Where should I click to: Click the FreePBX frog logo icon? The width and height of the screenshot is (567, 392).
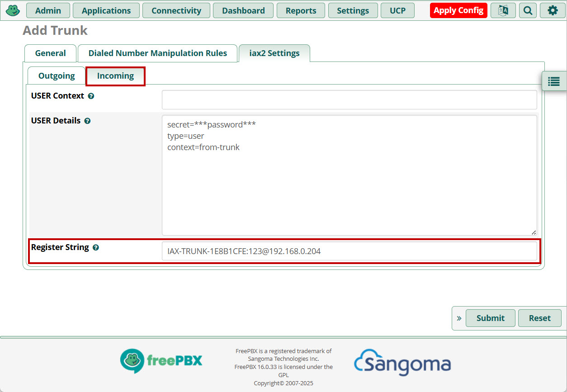click(x=13, y=10)
